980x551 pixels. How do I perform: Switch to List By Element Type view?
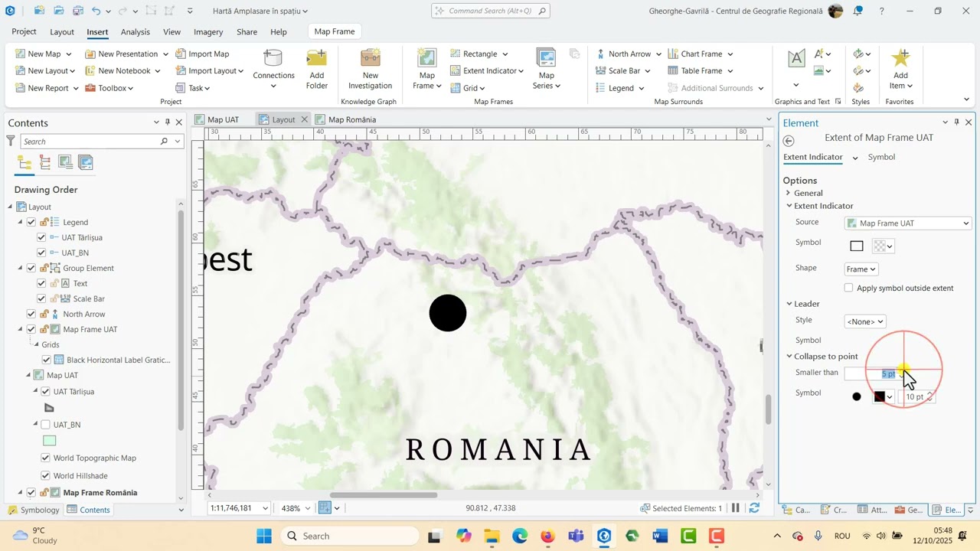point(45,162)
